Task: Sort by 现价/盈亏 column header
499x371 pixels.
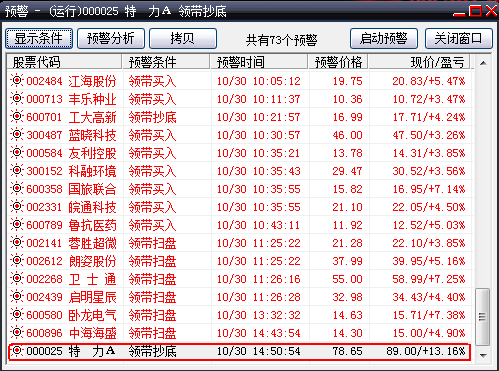Action: (419, 62)
